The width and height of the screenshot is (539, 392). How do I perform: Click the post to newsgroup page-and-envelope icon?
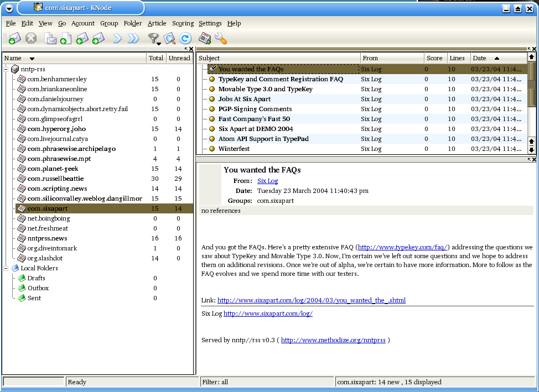coord(50,38)
